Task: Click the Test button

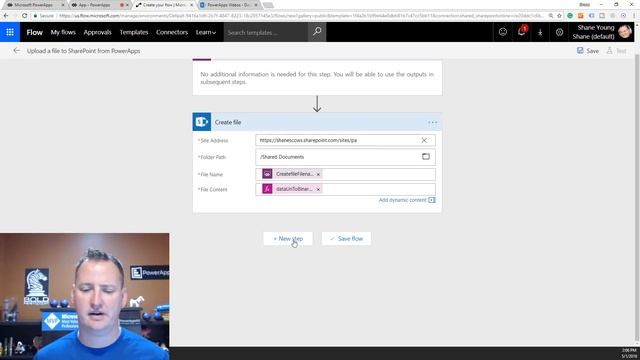Action: tap(616, 51)
